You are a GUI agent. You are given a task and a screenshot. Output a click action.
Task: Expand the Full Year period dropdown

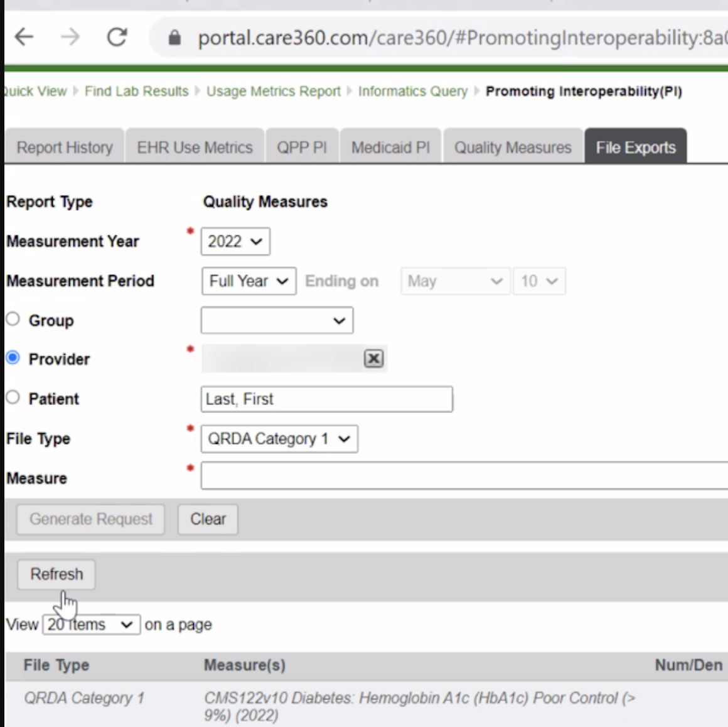pyautogui.click(x=249, y=281)
